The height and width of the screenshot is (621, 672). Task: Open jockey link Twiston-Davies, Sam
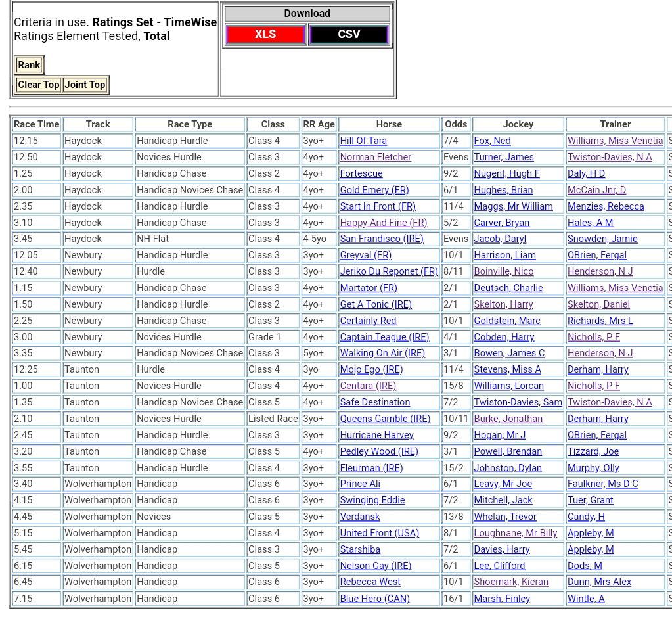[x=518, y=402]
